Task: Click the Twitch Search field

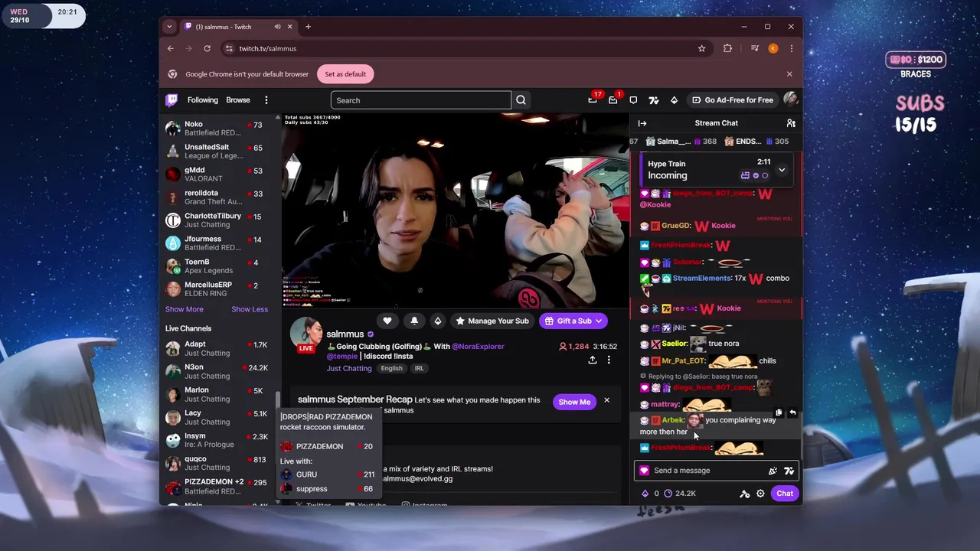Action: point(421,100)
